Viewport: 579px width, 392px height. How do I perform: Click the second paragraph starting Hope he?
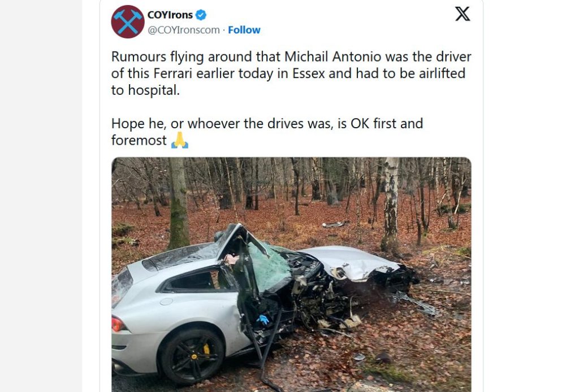267,132
